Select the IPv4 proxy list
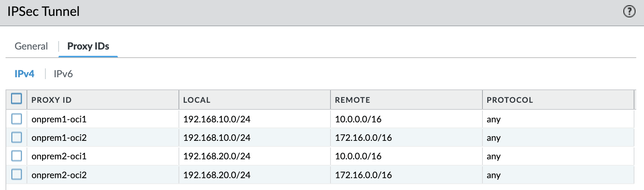Screen dimensions: 644x190 24,74
